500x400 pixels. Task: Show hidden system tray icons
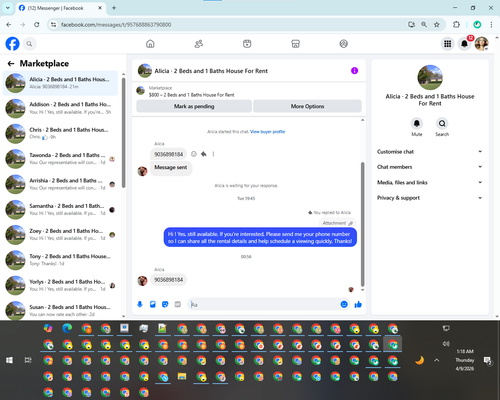tap(437, 360)
